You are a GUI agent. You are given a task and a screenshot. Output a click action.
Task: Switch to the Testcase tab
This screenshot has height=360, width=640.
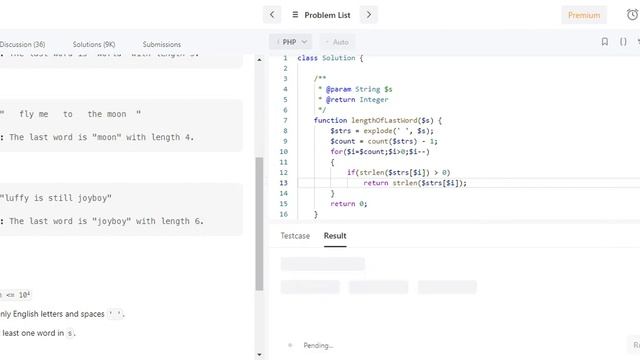[295, 236]
